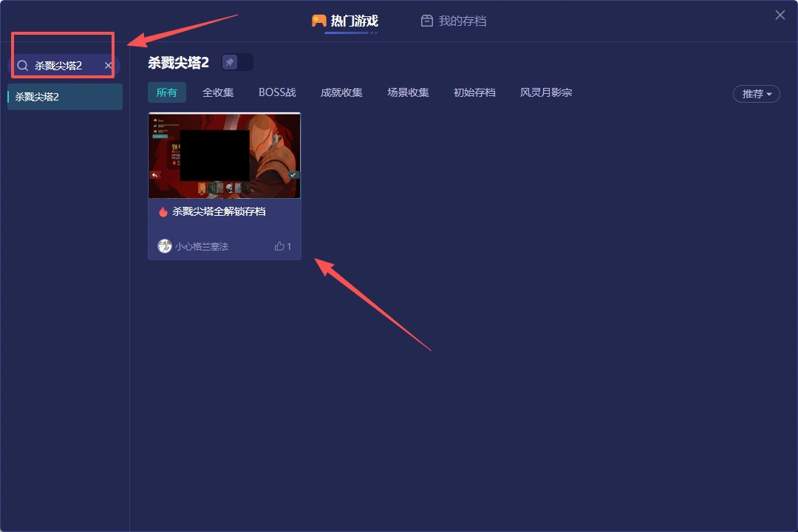Toggle the pin switch next to 杀戮尖塔2
The image size is (798, 532).
pos(237,62)
